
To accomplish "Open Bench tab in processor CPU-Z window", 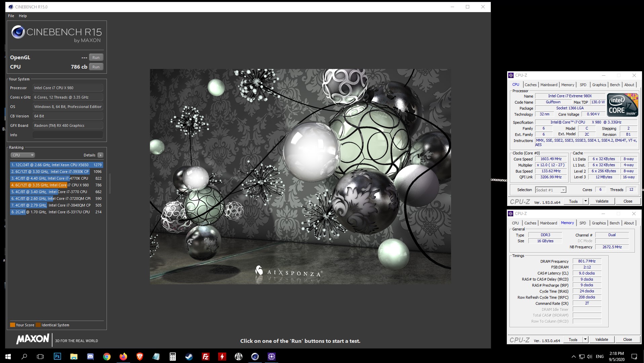I will pyautogui.click(x=615, y=85).
